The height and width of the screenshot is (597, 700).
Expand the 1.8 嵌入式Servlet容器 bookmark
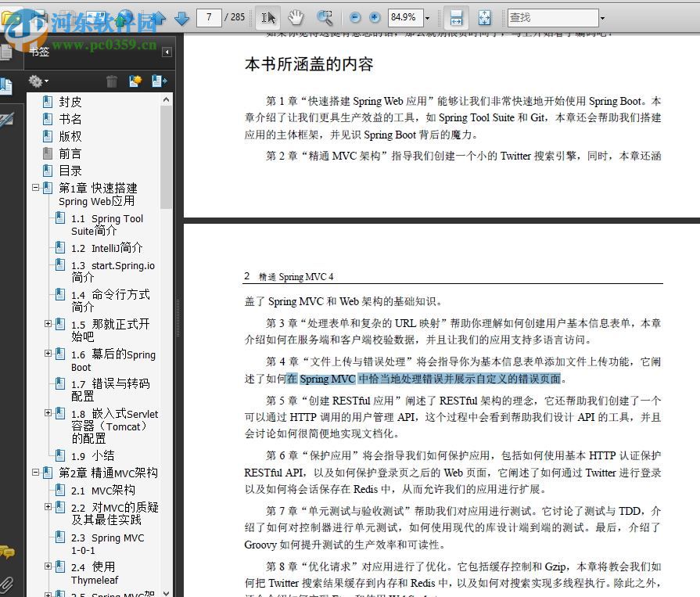(x=48, y=413)
